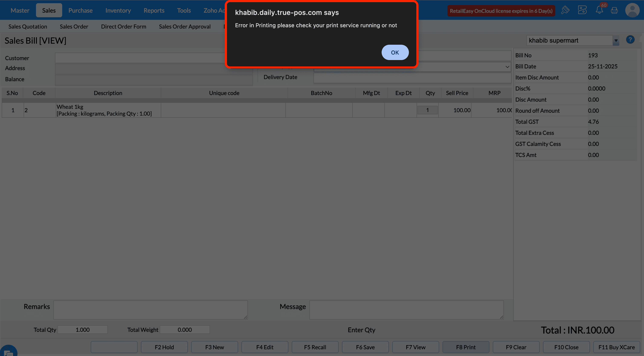Open the Purchase menu
The width and height of the screenshot is (644, 356).
coord(80,10)
